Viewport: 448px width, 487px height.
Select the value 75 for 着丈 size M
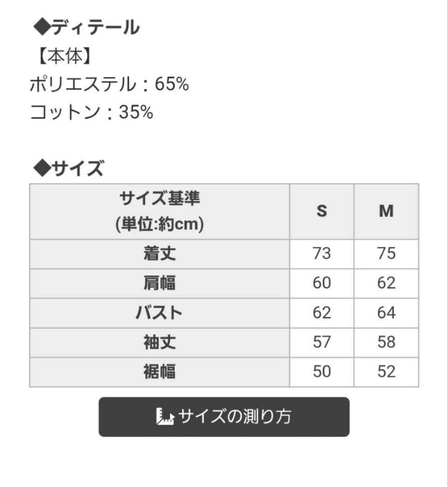tap(387, 253)
